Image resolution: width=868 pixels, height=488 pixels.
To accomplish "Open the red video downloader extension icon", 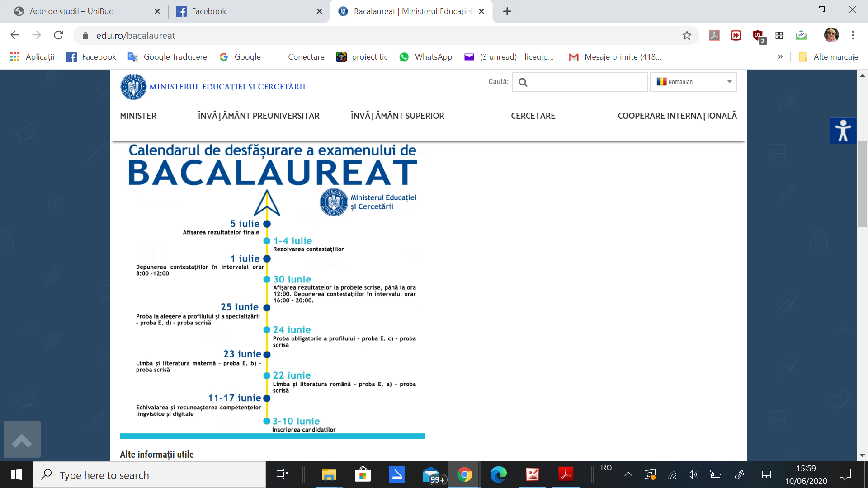I will tap(736, 35).
